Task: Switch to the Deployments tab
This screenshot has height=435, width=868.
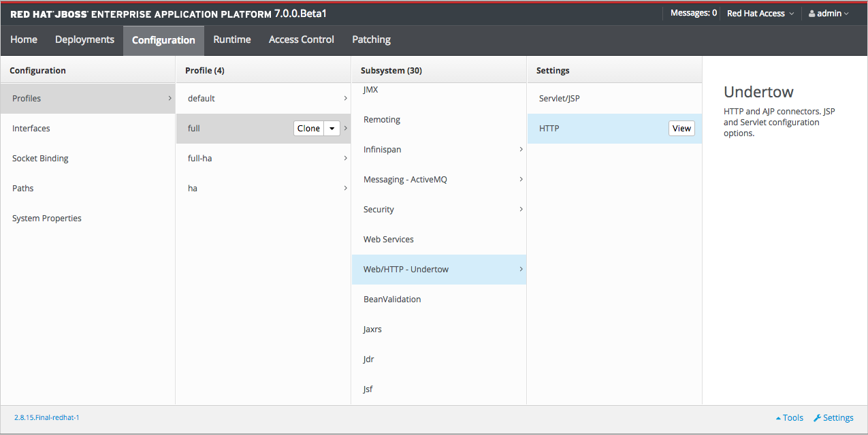Action: click(84, 40)
